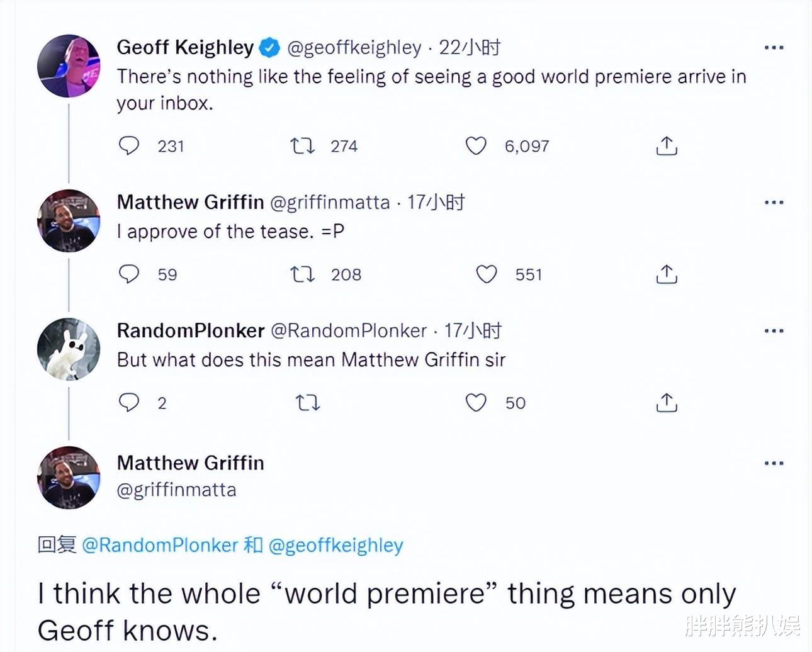
Task: Retweet Matthew Griffin's tease tweet
Action: [x=302, y=274]
